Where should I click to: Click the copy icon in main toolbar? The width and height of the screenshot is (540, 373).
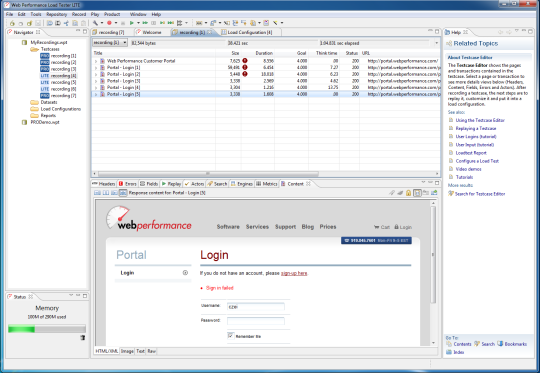(x=75, y=23)
